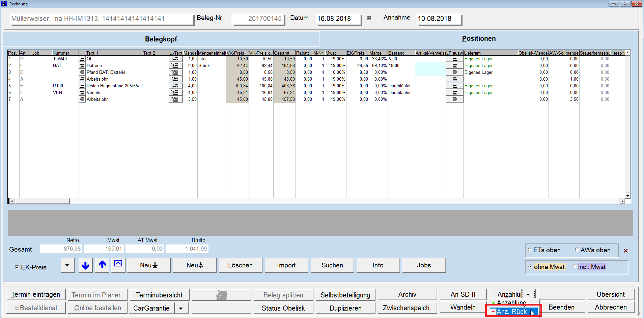
Task: Click LF auswahl icon for Ventile row
Action: pos(454,93)
